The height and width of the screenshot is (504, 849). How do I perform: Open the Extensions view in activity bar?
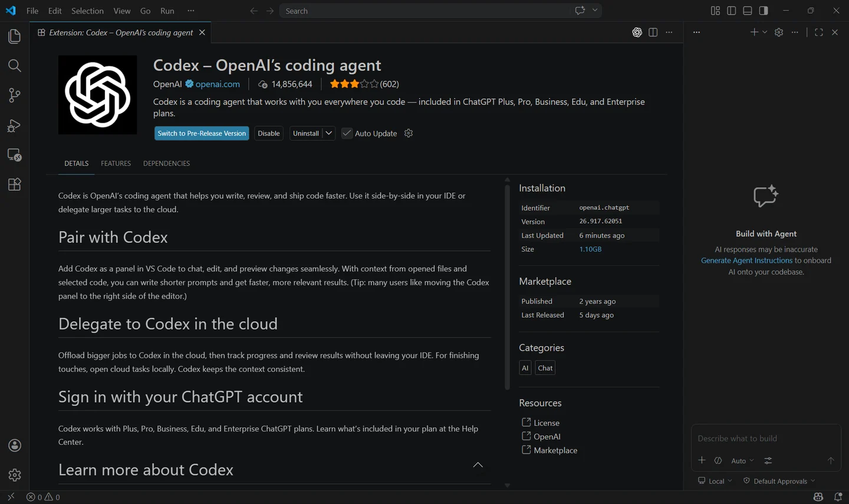click(15, 185)
